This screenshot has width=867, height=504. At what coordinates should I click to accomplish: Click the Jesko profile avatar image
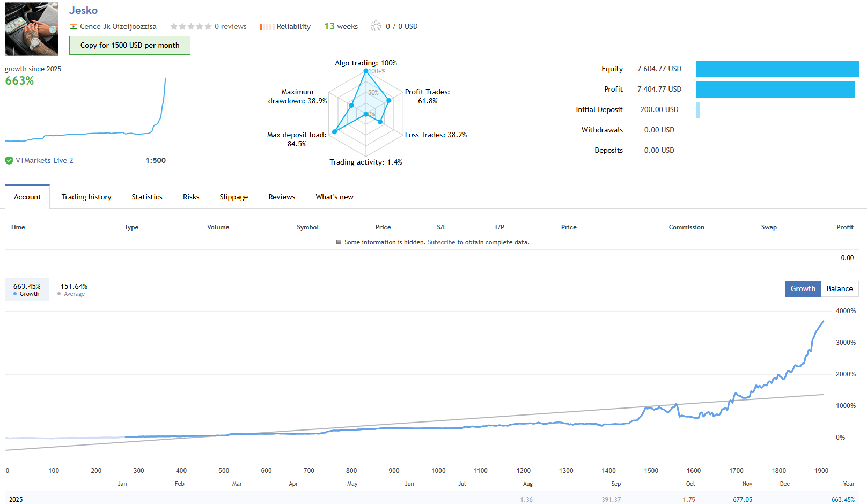click(32, 29)
